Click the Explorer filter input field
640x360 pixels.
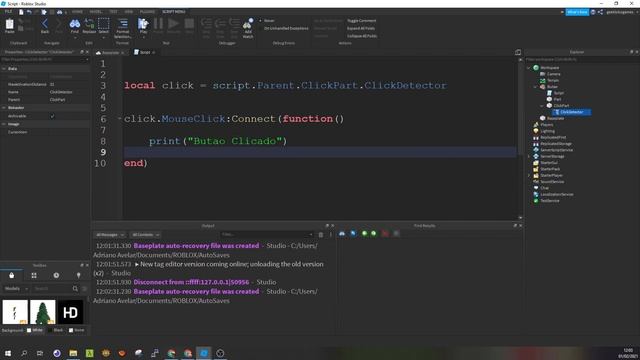(582, 60)
